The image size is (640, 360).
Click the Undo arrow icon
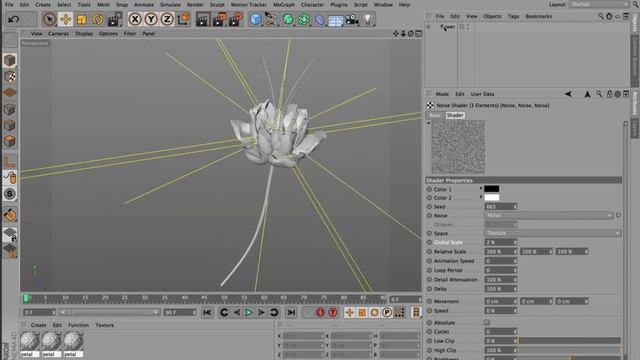14,19
